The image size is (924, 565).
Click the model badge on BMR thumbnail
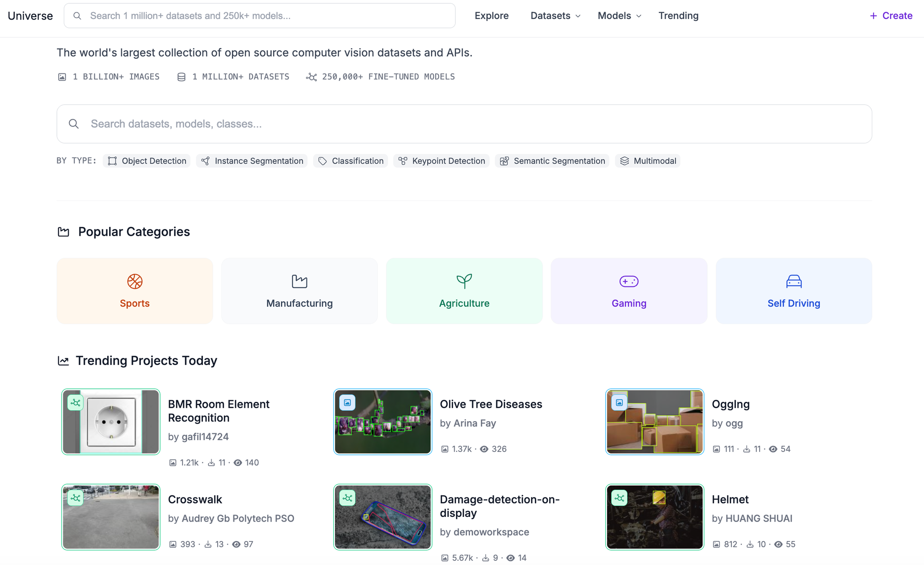click(x=75, y=403)
